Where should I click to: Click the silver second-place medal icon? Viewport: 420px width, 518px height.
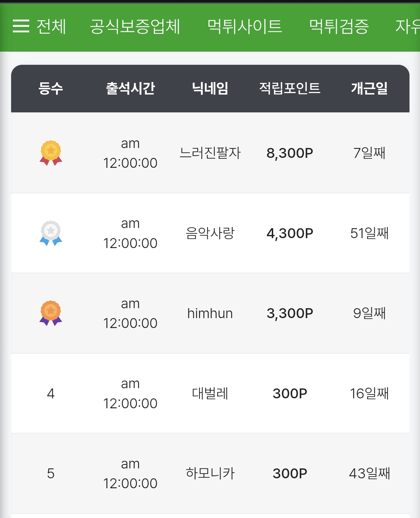pyautogui.click(x=51, y=233)
